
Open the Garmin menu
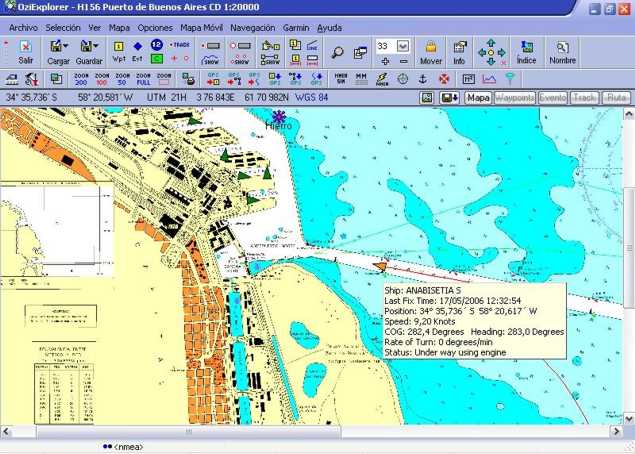296,28
